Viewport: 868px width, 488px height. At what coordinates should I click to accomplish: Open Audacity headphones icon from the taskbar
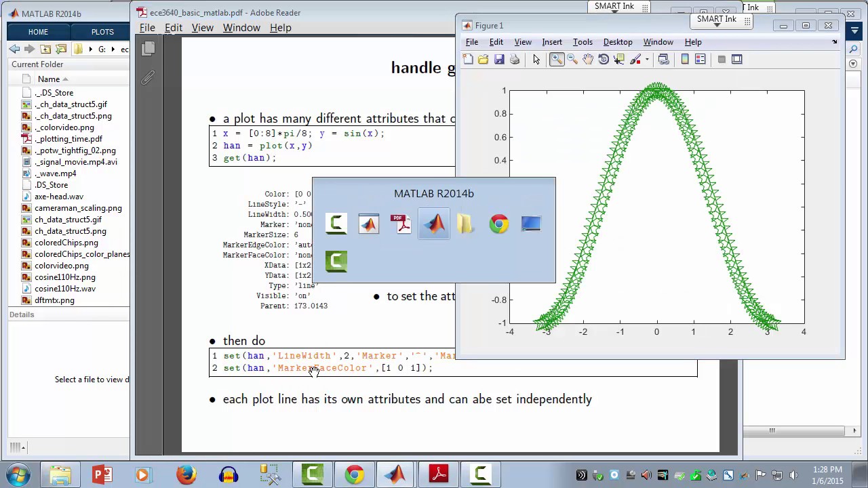tap(228, 474)
